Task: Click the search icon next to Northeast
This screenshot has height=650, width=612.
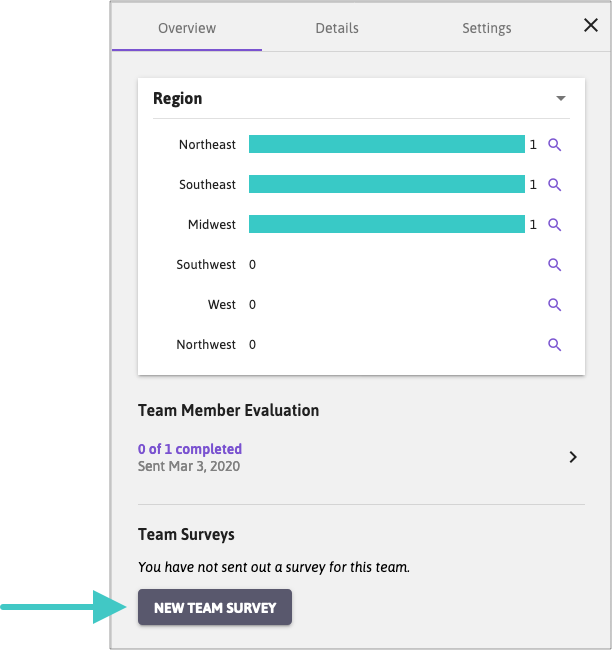Action: pyautogui.click(x=555, y=145)
